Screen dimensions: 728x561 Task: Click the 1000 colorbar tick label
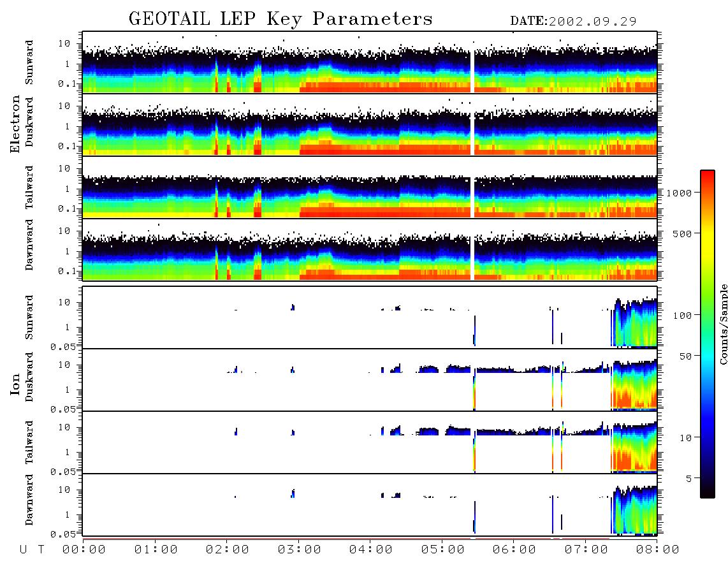click(x=680, y=193)
